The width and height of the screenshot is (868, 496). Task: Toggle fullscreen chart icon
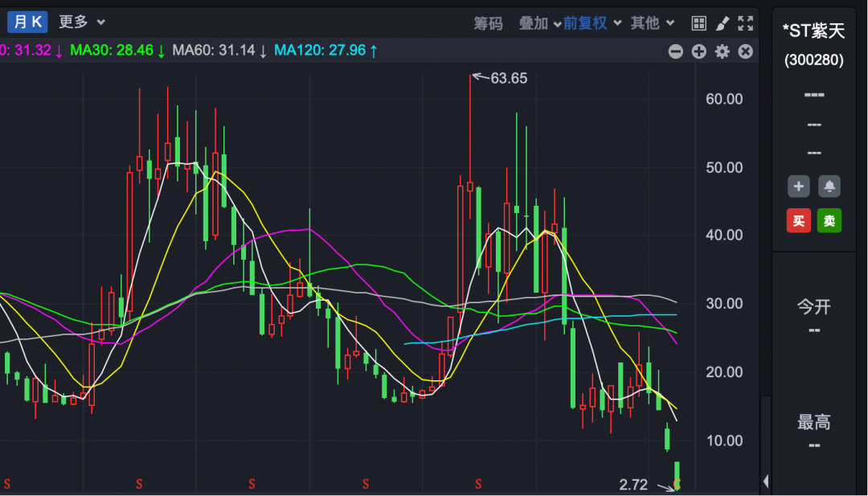click(x=746, y=23)
